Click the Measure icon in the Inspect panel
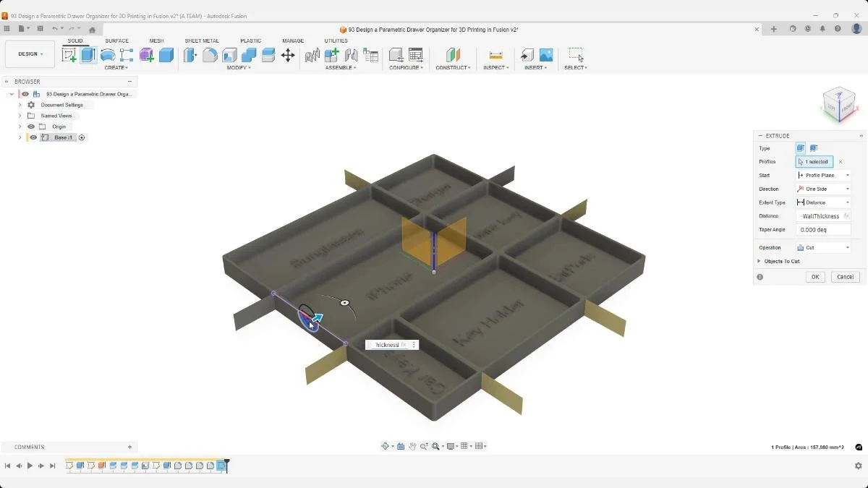 [495, 54]
